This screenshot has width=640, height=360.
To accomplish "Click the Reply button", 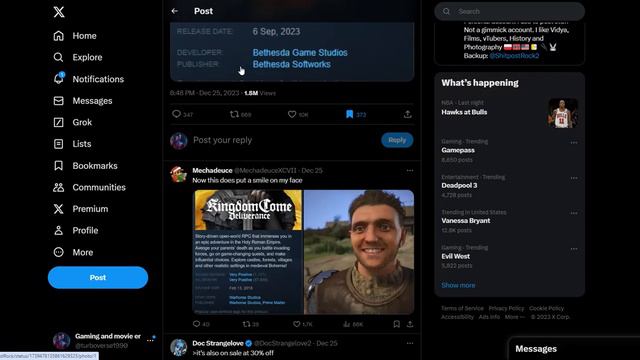I will click(397, 140).
